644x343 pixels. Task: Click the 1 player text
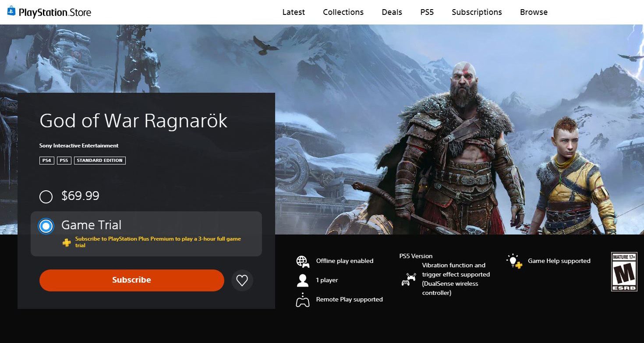tap(327, 280)
